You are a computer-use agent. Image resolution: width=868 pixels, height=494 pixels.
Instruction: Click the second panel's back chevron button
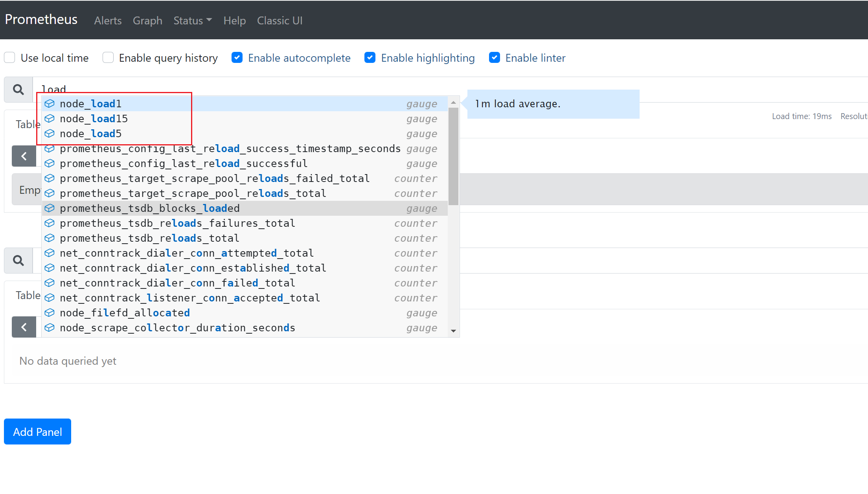click(x=24, y=327)
